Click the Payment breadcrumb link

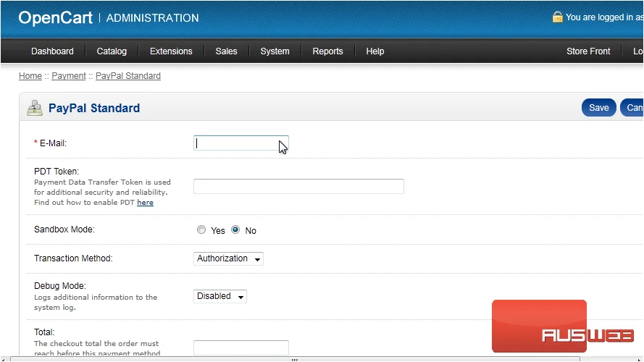(x=69, y=76)
